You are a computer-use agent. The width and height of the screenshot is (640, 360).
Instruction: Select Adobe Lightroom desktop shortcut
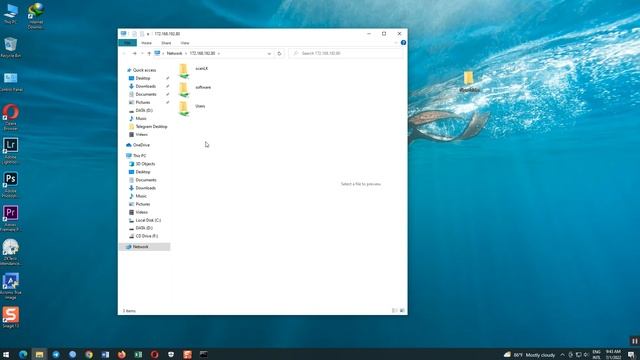pos(11,151)
